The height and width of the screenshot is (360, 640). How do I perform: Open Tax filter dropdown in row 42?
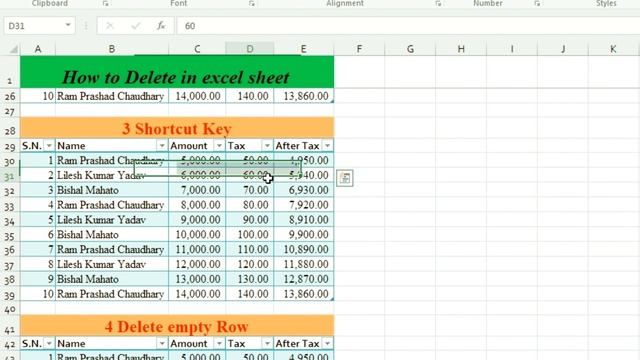tap(267, 344)
